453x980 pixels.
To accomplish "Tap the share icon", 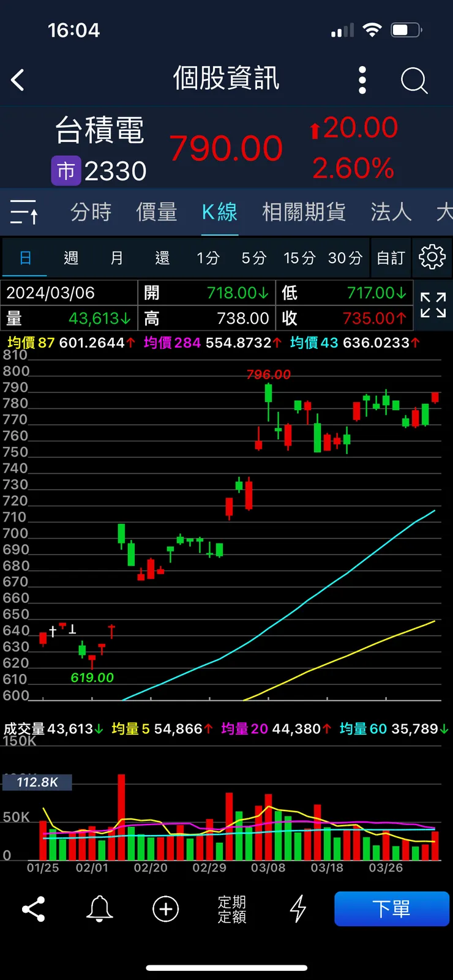I will 34,909.
